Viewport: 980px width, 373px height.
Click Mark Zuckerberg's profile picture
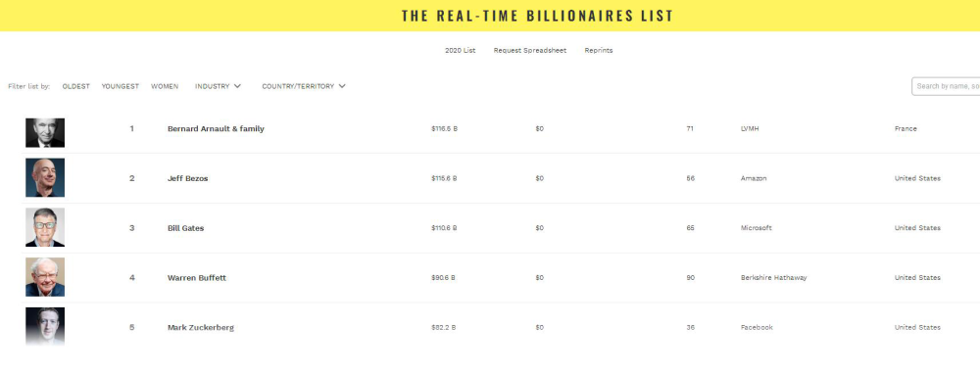pos(45,326)
